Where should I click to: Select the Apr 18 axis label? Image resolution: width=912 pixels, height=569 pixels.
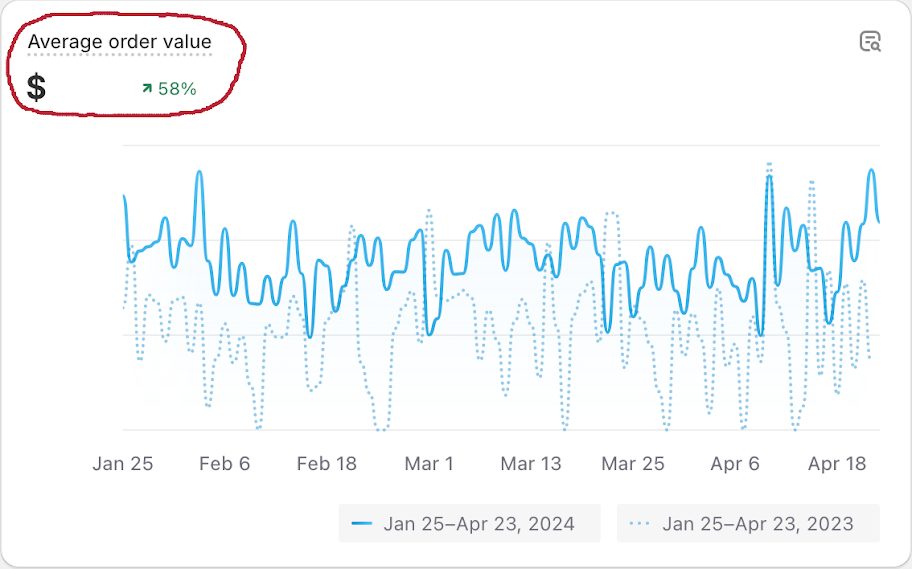coord(837,464)
